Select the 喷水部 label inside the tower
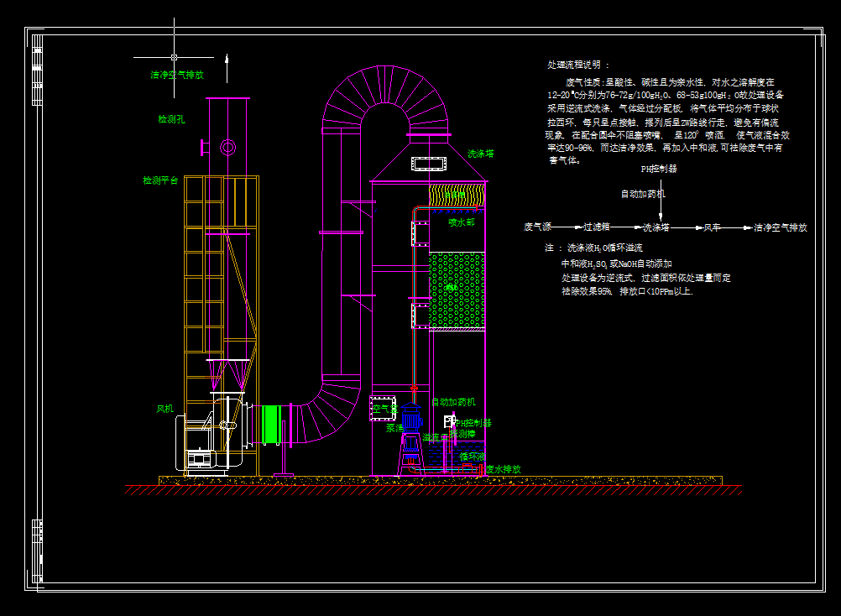 point(462,222)
